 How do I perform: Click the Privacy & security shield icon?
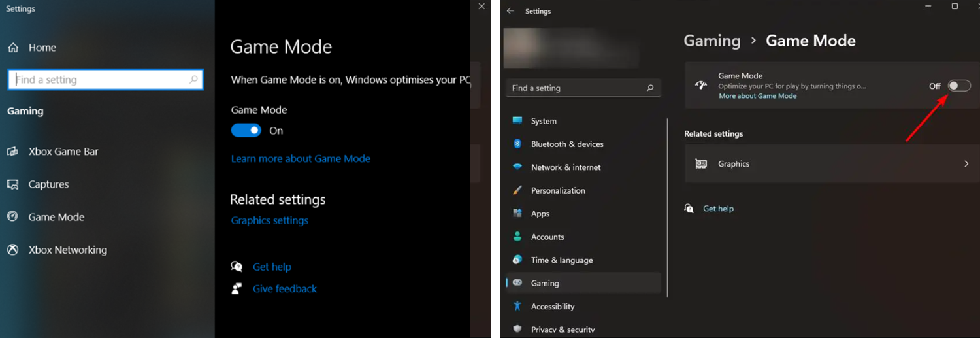[517, 330]
